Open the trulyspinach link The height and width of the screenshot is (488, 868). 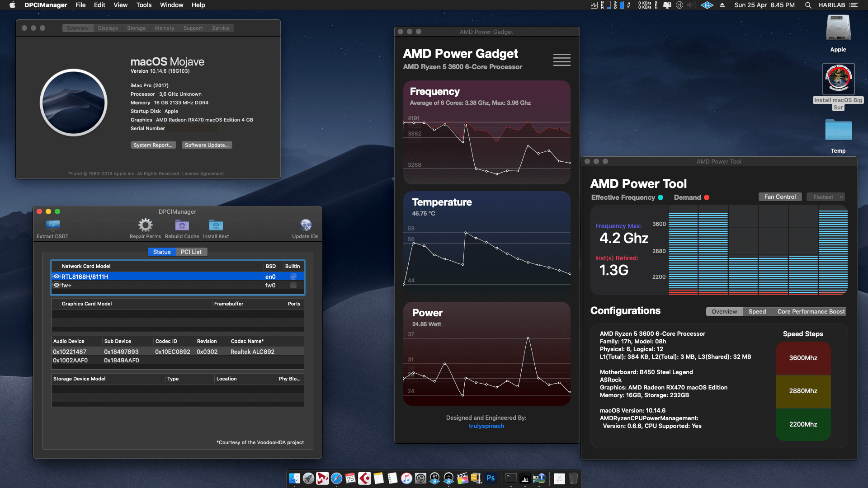point(486,426)
